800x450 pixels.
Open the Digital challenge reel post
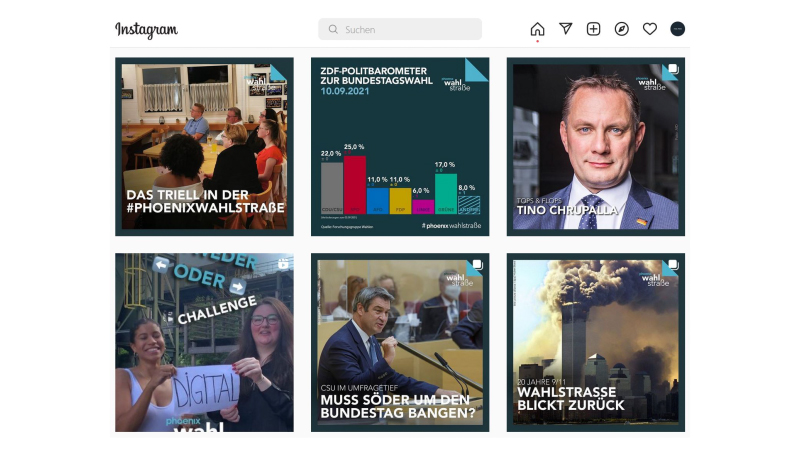click(x=204, y=342)
